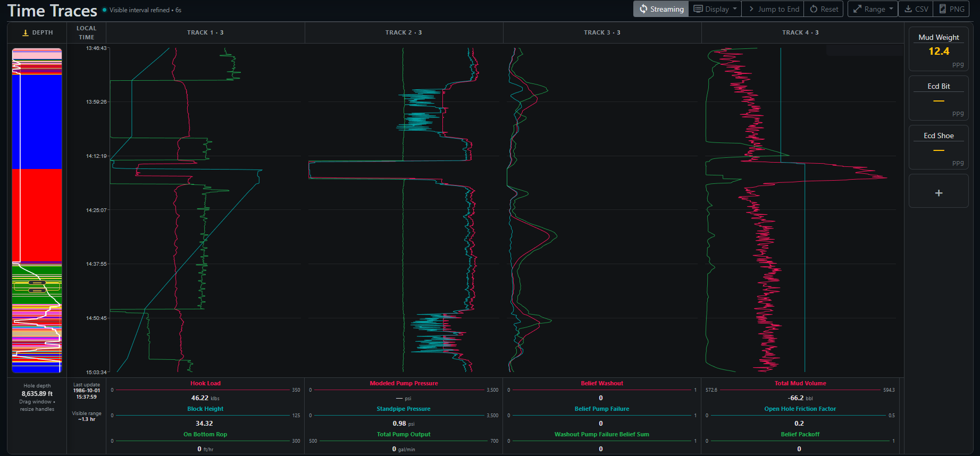
Task: Click the Block Height legend label
Action: pyautogui.click(x=205, y=409)
